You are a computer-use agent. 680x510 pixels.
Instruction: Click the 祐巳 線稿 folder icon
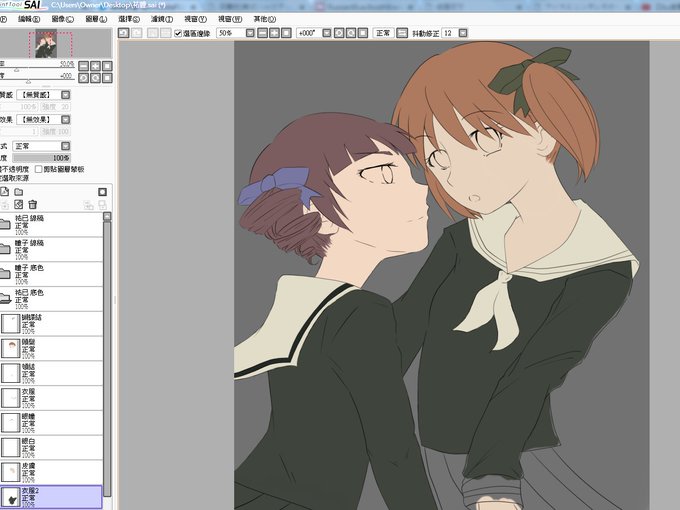[5, 224]
